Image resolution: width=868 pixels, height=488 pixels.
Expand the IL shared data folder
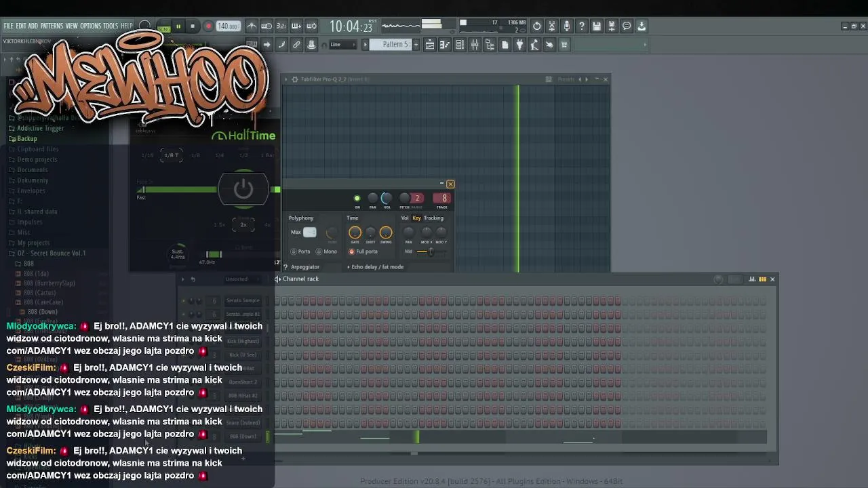(37, 211)
